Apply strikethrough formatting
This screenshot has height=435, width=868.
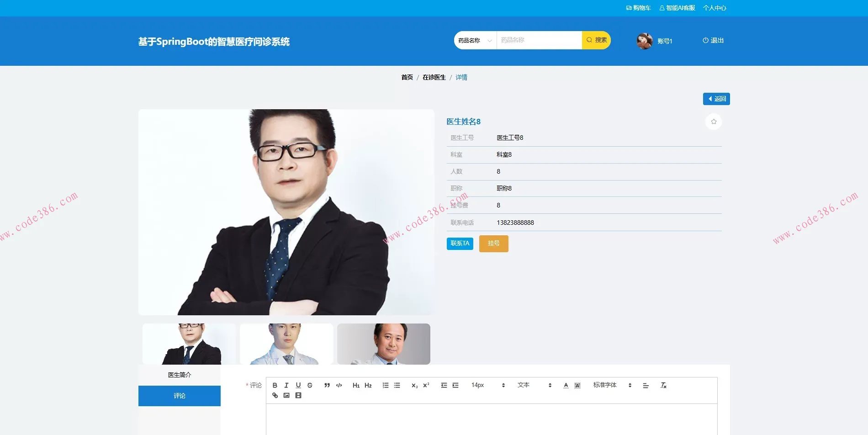click(x=310, y=385)
